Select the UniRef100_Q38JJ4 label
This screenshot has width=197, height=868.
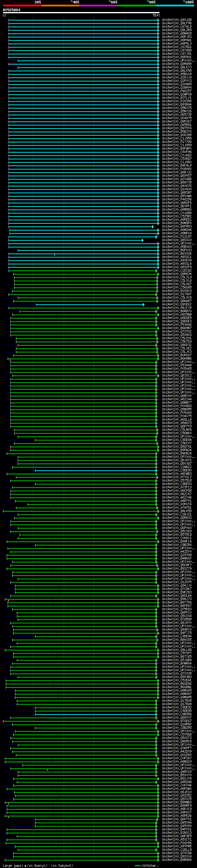tap(177, 78)
